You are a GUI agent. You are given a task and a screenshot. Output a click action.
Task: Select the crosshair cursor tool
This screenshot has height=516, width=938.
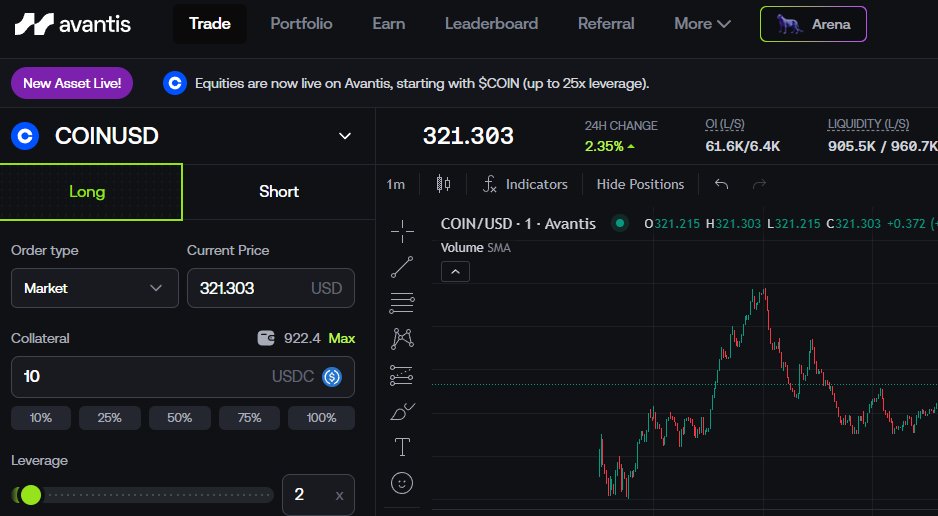[x=402, y=231]
